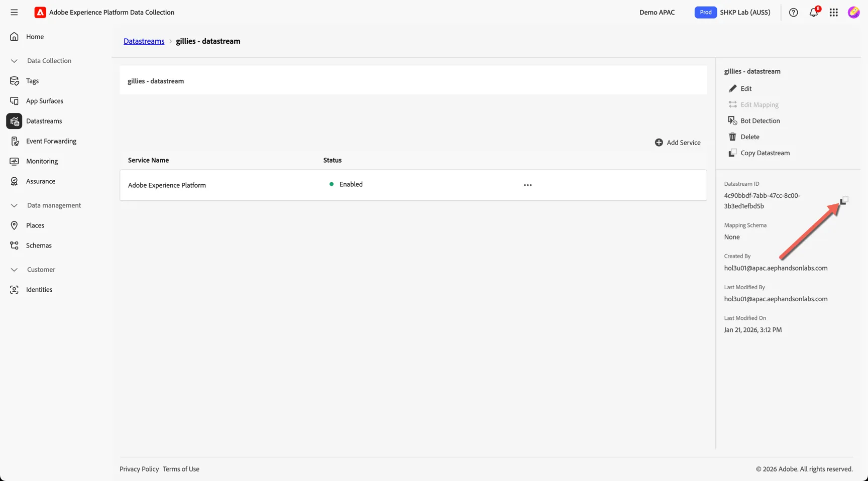Click the Delete trash option
This screenshot has width=868, height=481.
744,137
